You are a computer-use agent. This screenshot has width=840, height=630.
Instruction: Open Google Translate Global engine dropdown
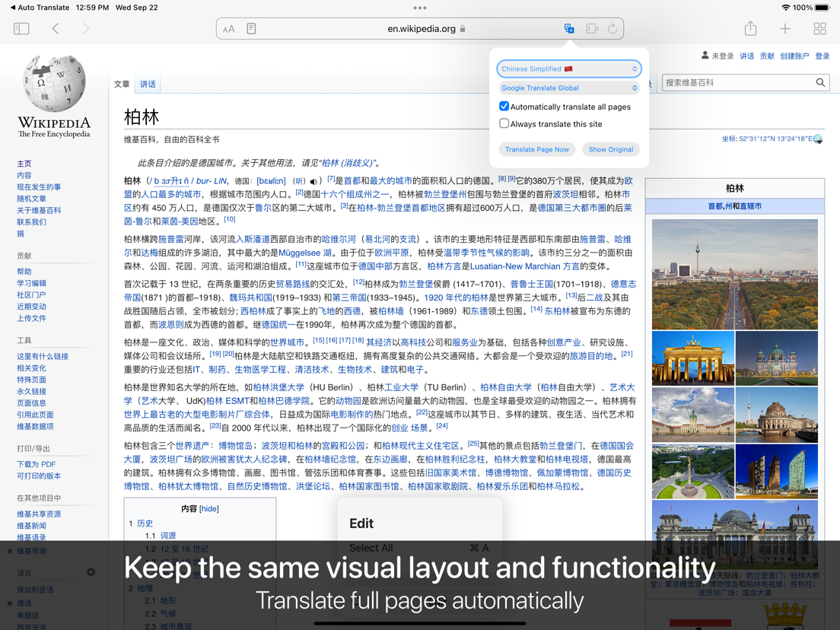[569, 87]
